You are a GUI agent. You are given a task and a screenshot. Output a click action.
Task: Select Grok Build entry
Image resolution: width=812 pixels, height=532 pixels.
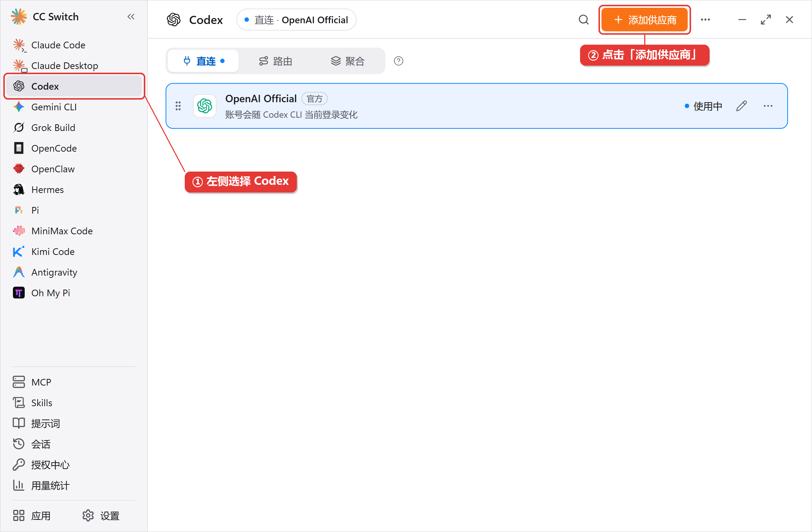pos(74,128)
